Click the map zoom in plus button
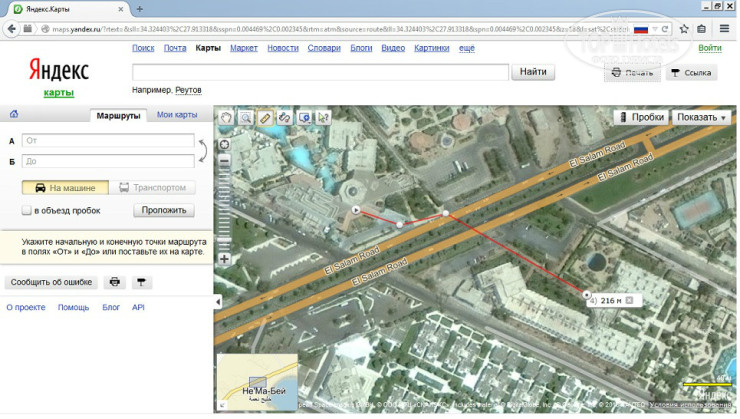This screenshot has height=419, width=740. (x=224, y=260)
